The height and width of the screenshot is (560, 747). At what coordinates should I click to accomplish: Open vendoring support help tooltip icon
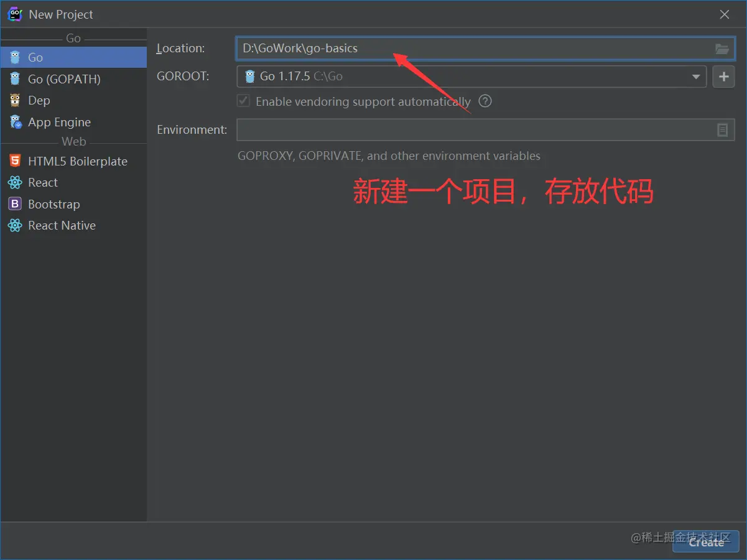click(485, 101)
